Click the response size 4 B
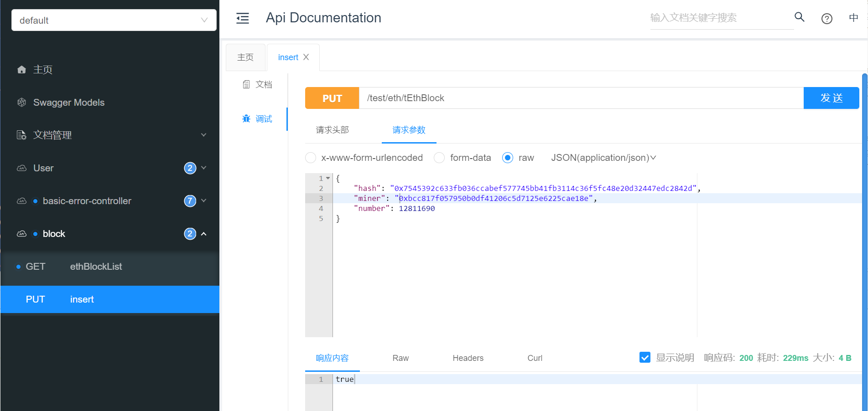Screen dimensions: 868x411 pyautogui.click(x=845, y=358)
